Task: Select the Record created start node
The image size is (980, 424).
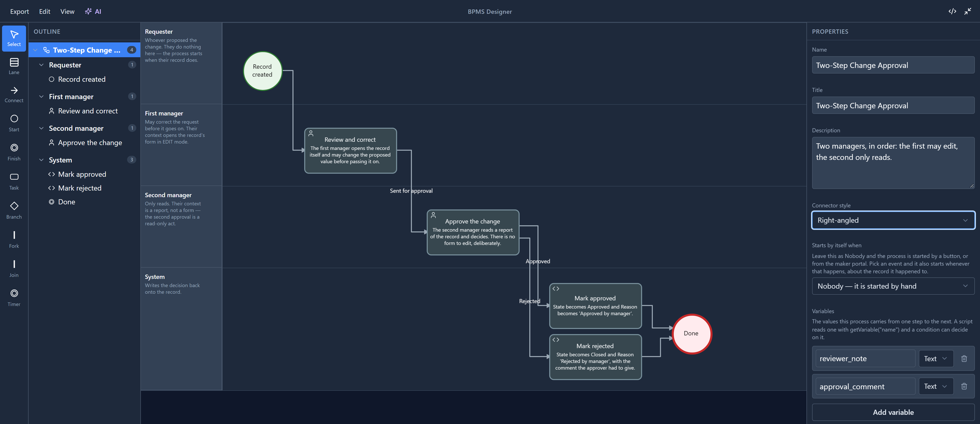Action: tap(263, 71)
